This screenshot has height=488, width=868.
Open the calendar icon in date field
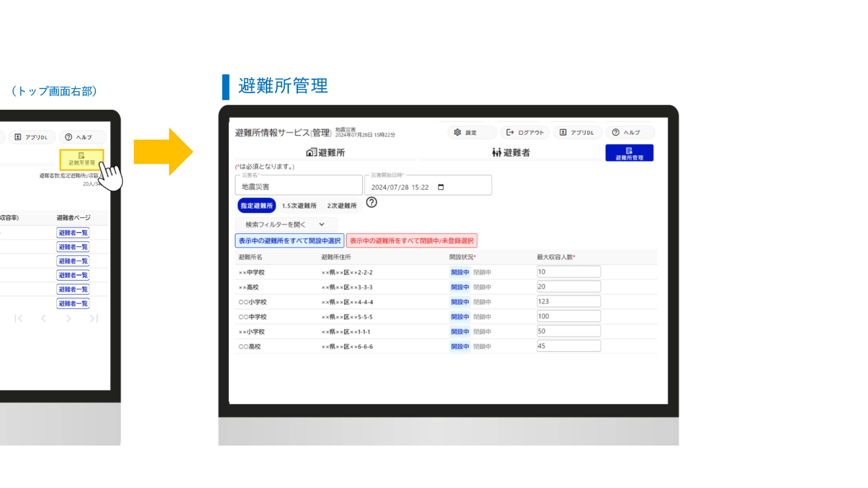(x=441, y=187)
